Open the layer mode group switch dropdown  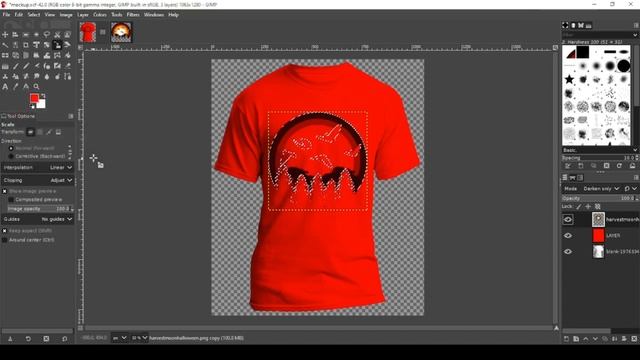[x=631, y=189]
